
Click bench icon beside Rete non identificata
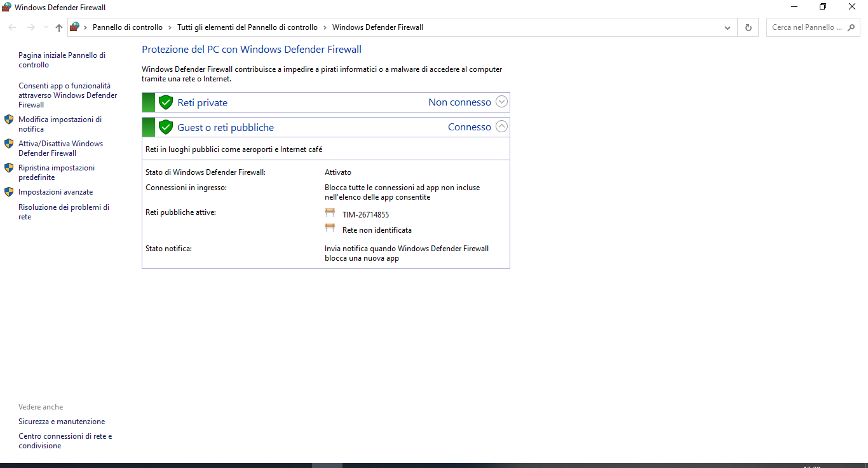coord(330,228)
